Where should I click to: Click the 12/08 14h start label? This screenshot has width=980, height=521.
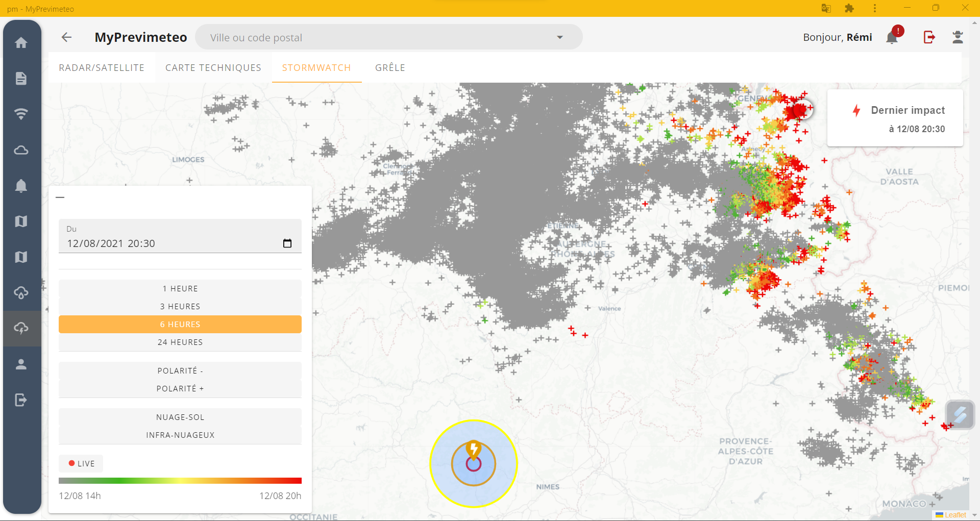[80, 496]
